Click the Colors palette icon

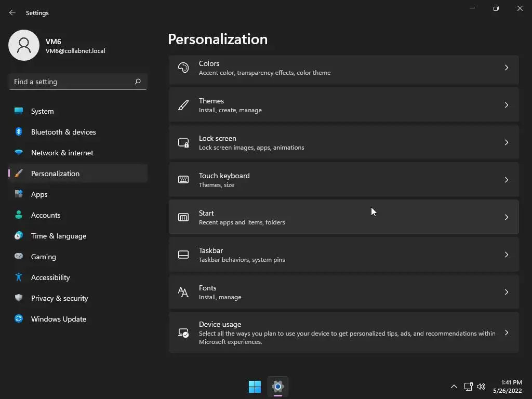[x=183, y=68]
